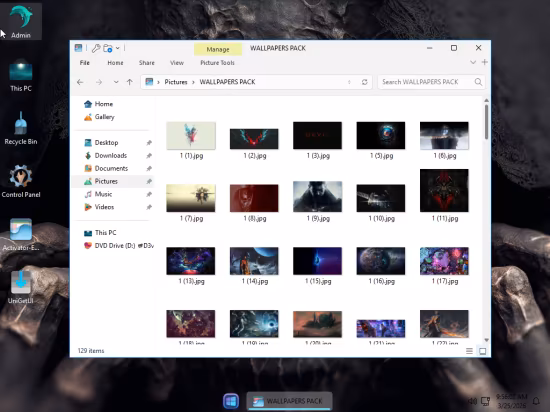The image size is (550, 412).
Task: Click the scroll down arrow of file list
Action: 486,340
